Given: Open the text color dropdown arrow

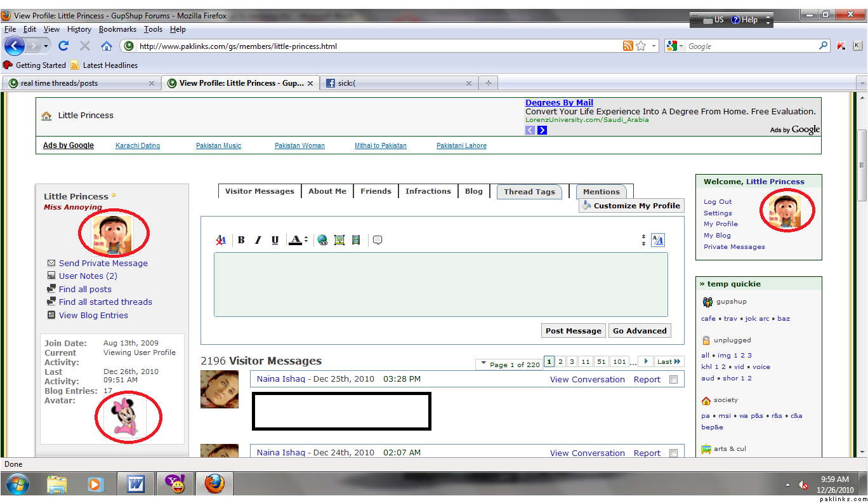Looking at the screenshot, I should pyautogui.click(x=306, y=240).
